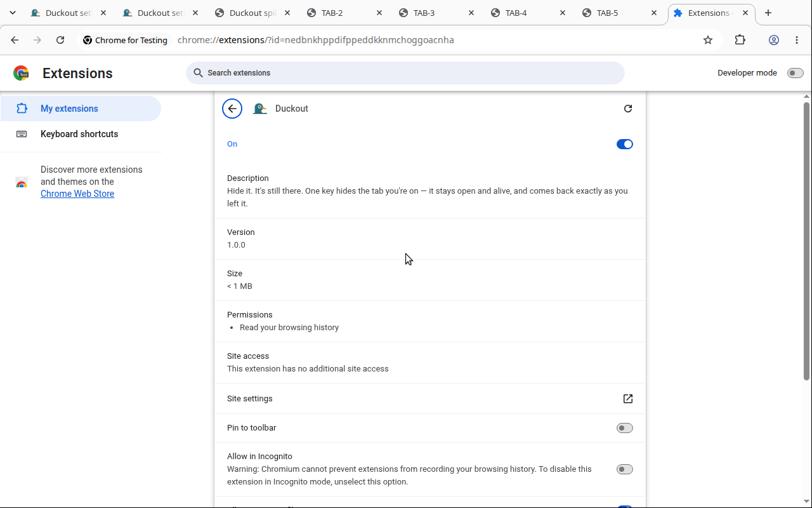This screenshot has height=508, width=812.
Task: Click the On status label
Action: [232, 144]
